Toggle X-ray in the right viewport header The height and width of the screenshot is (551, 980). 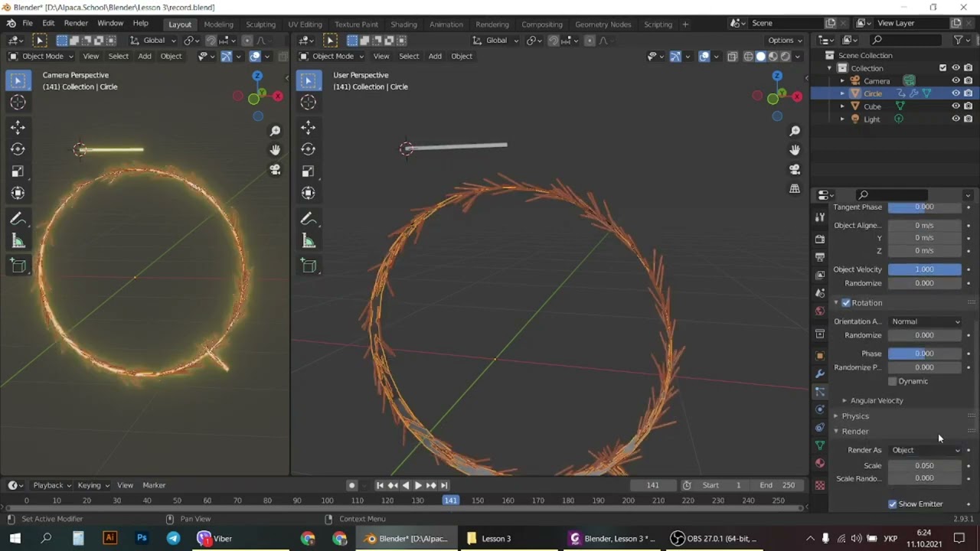(733, 56)
